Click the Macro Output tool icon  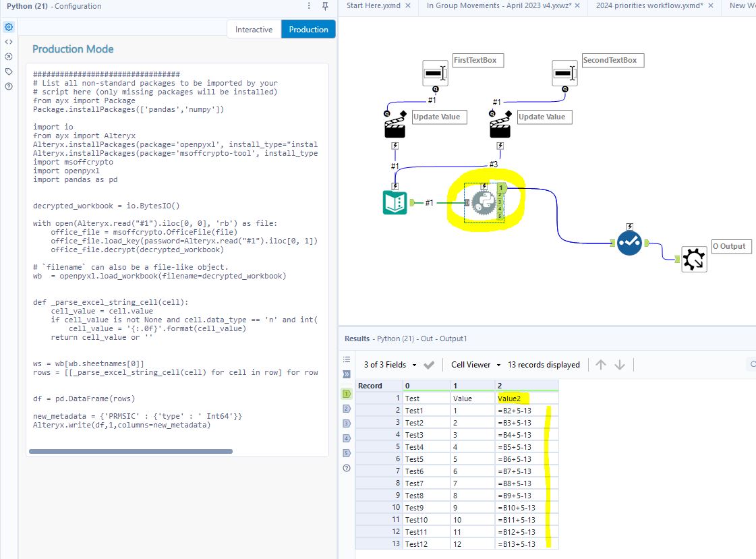[693, 259]
